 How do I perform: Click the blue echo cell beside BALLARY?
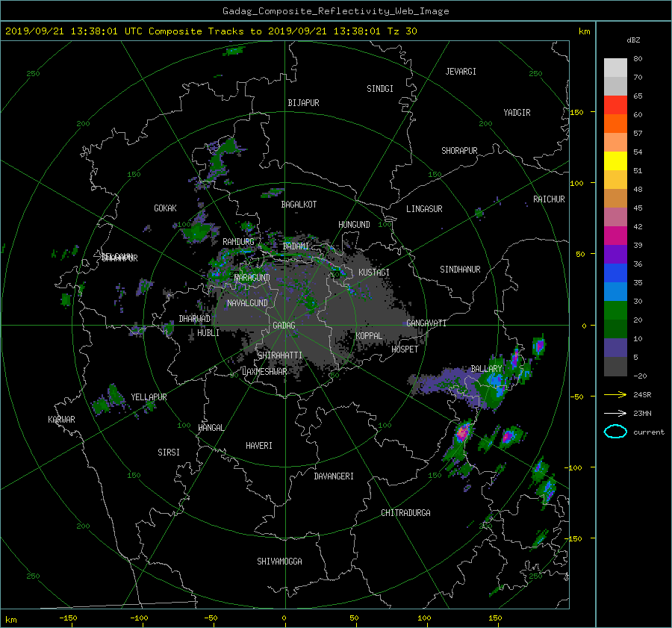coord(496,380)
